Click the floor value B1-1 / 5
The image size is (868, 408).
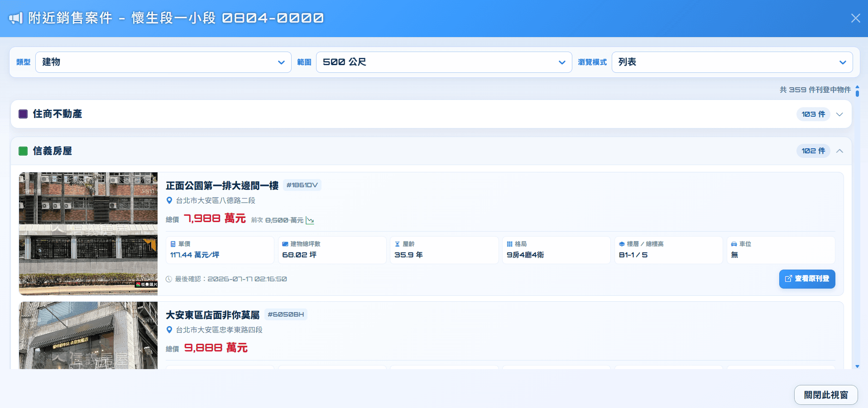(633, 255)
